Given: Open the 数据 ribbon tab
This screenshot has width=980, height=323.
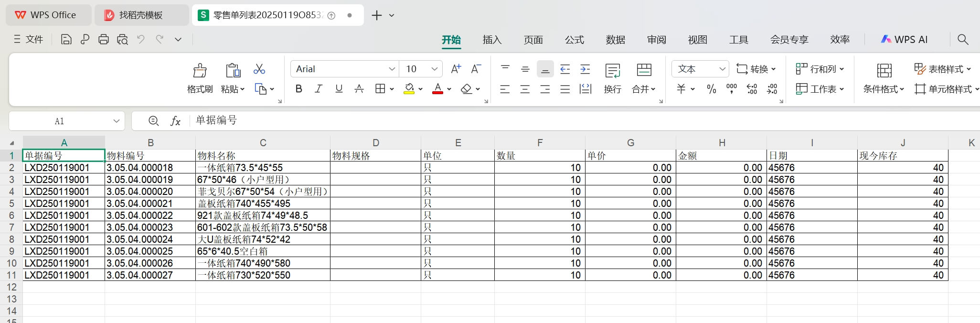Looking at the screenshot, I should tap(615, 40).
